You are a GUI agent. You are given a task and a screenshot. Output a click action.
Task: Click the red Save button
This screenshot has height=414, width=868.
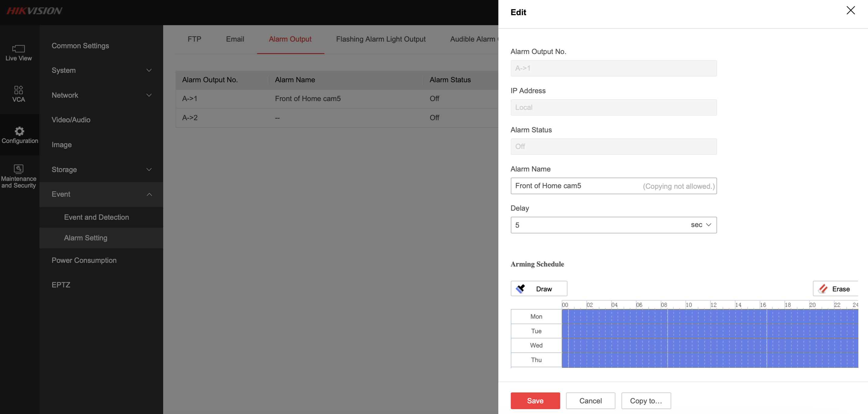pyautogui.click(x=535, y=401)
